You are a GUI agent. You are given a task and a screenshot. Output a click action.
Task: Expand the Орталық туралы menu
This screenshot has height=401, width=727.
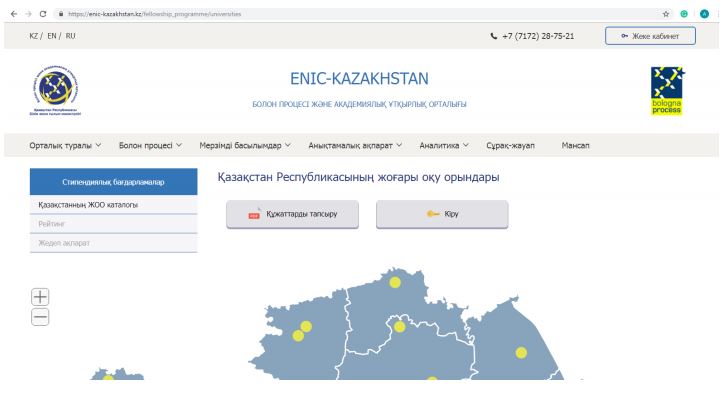65,146
